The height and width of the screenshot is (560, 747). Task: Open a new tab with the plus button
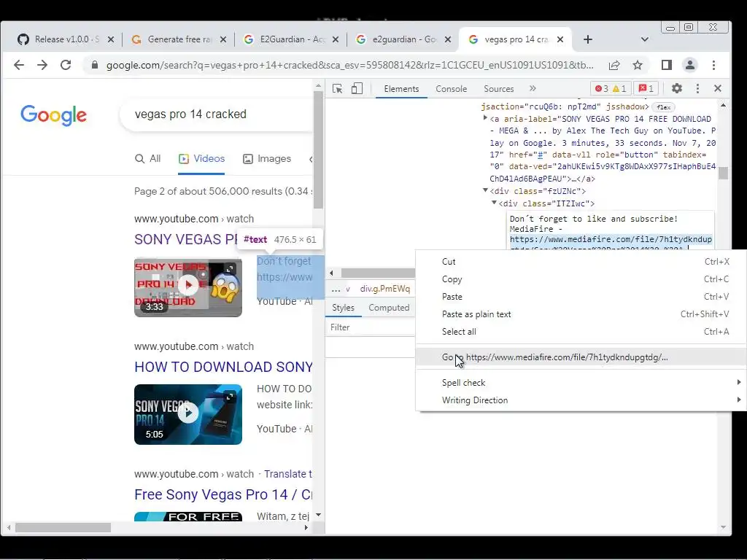point(588,39)
